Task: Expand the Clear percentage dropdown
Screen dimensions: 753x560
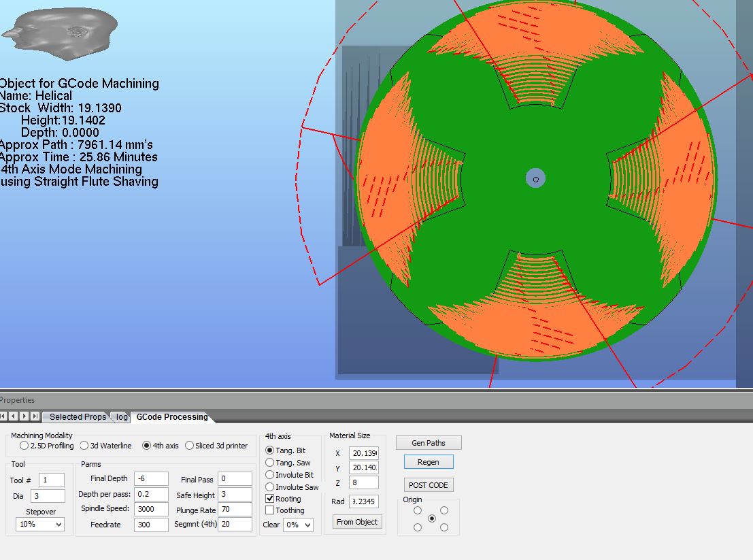Action: (299, 525)
